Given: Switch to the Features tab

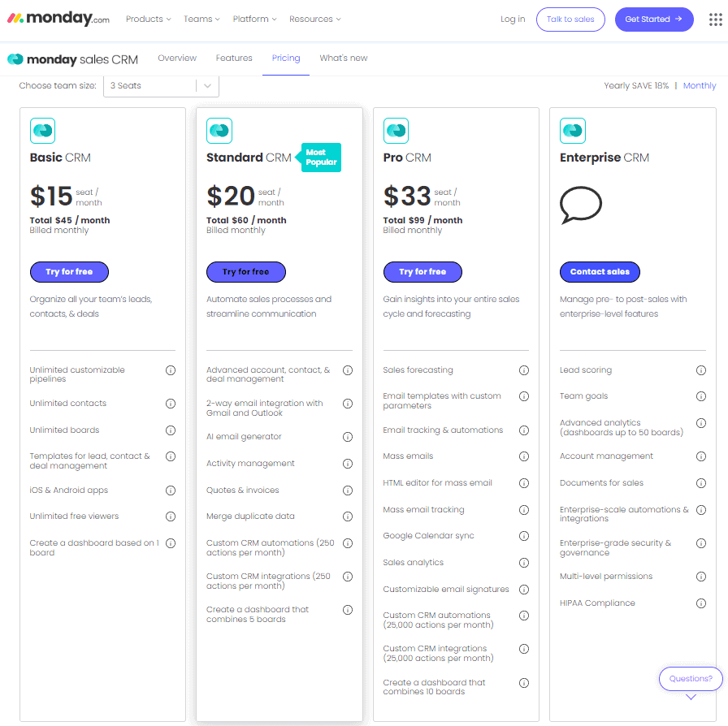Looking at the screenshot, I should pos(234,58).
